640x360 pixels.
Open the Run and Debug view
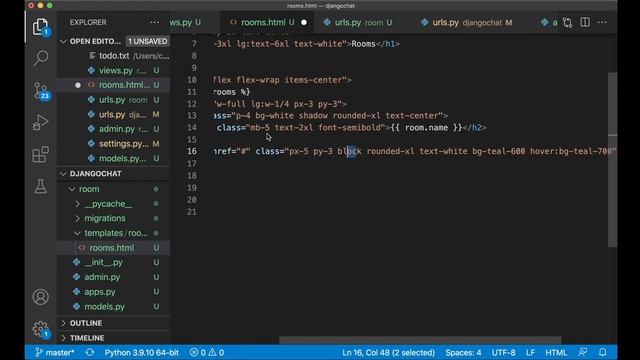[40, 122]
